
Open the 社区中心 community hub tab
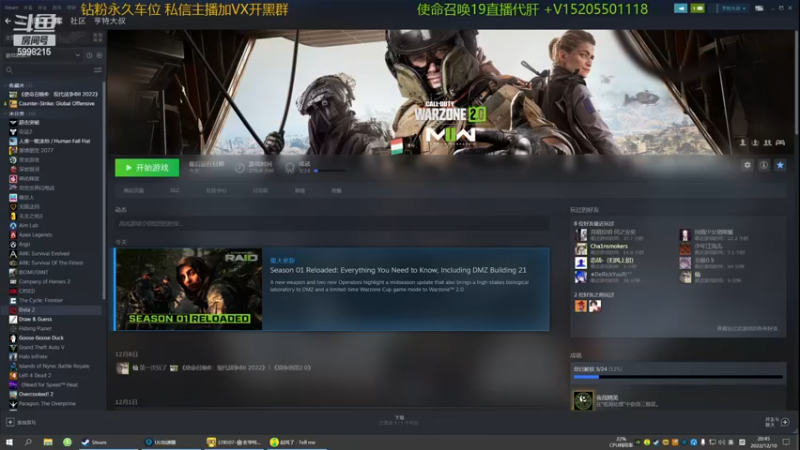pos(216,190)
